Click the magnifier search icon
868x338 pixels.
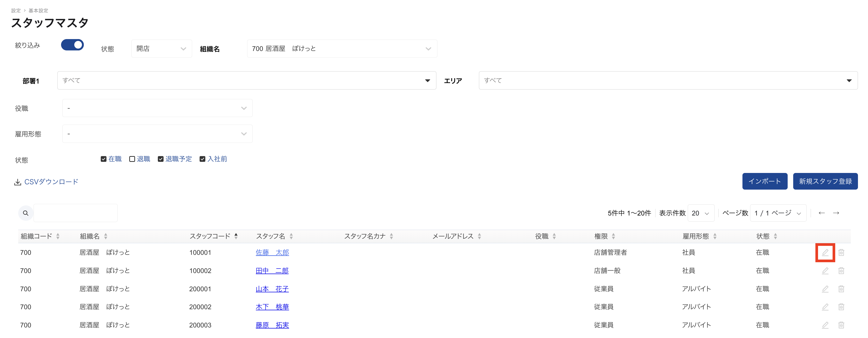point(26,213)
